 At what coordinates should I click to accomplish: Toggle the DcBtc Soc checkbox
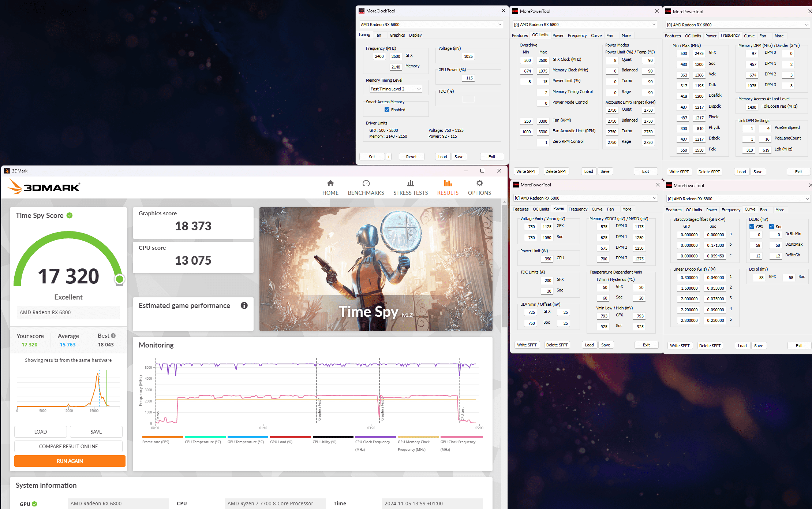pos(771,227)
